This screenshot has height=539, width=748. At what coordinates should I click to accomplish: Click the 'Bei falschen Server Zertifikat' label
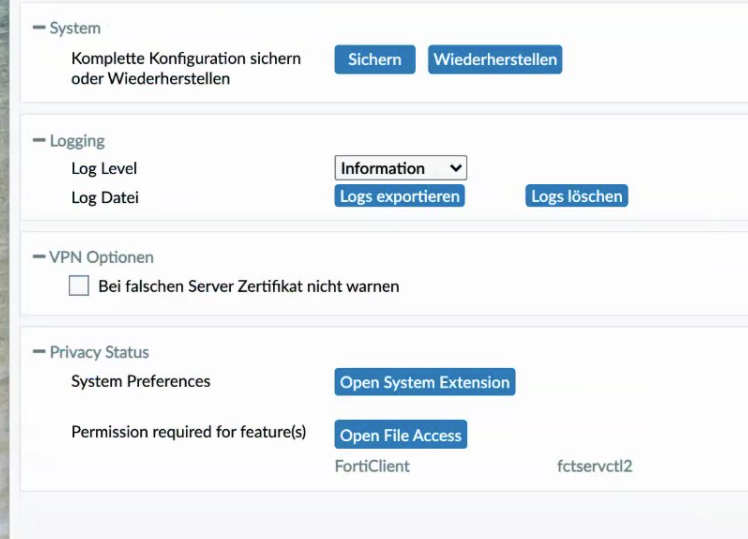248,286
